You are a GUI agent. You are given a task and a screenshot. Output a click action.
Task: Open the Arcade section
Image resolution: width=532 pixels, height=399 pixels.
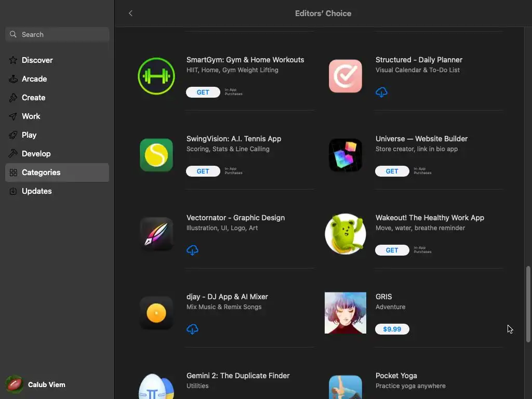pos(57,79)
